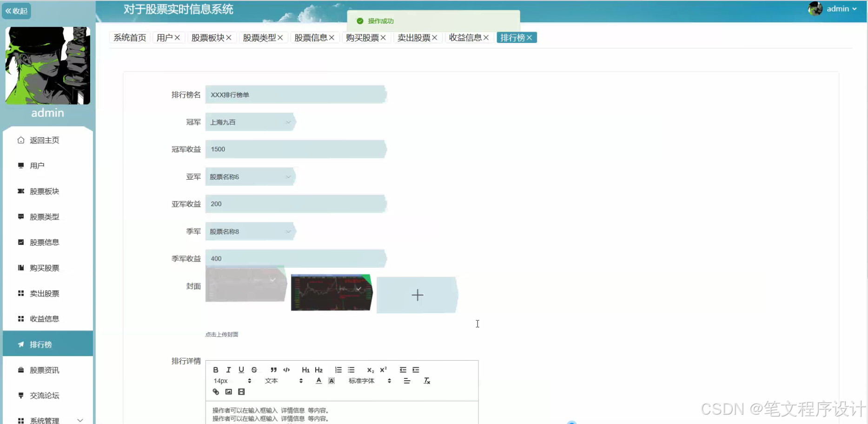Insert a video in the editor

click(241, 392)
